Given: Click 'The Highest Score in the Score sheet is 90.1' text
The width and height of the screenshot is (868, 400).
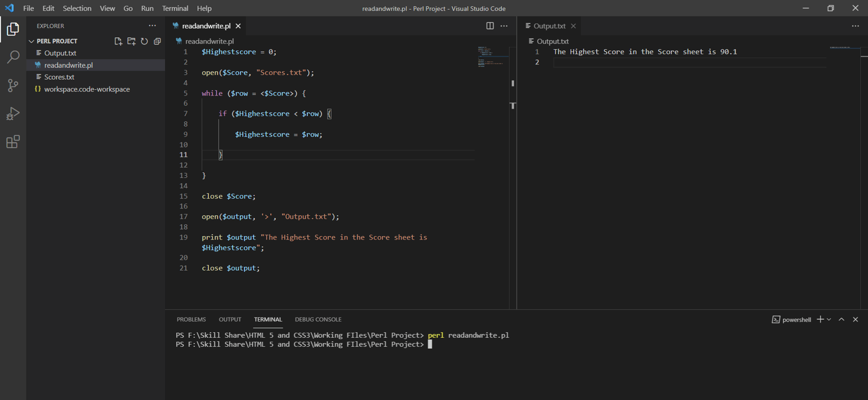Looking at the screenshot, I should pos(645,51).
